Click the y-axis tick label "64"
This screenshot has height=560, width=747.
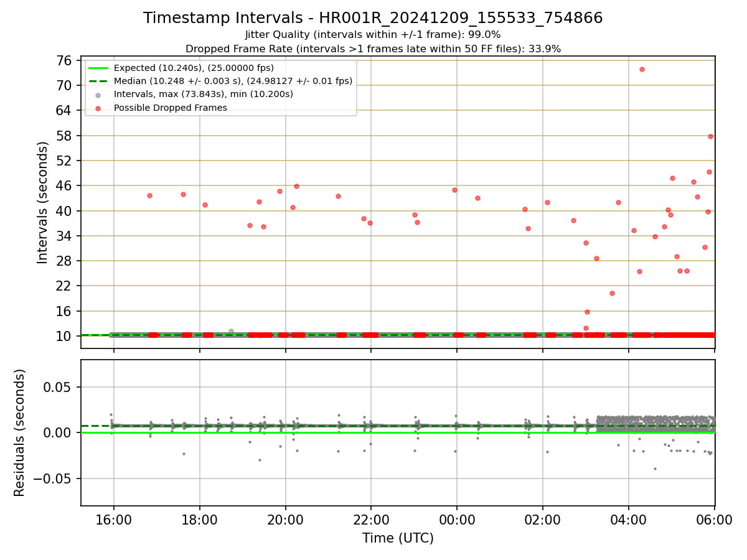click(64, 110)
